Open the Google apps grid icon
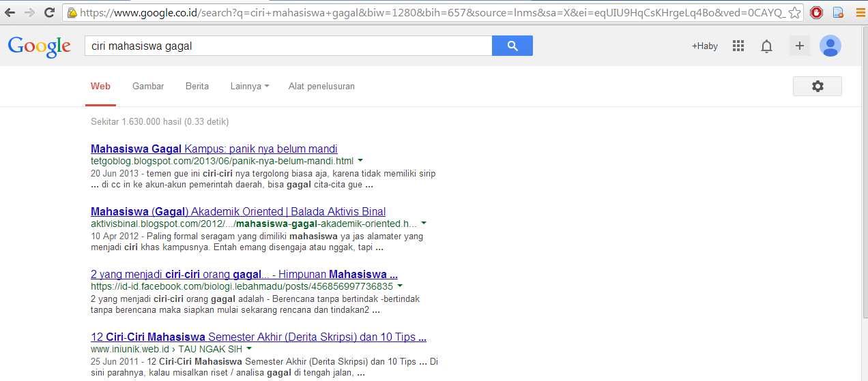Image resolution: width=868 pixels, height=381 pixels. [738, 46]
